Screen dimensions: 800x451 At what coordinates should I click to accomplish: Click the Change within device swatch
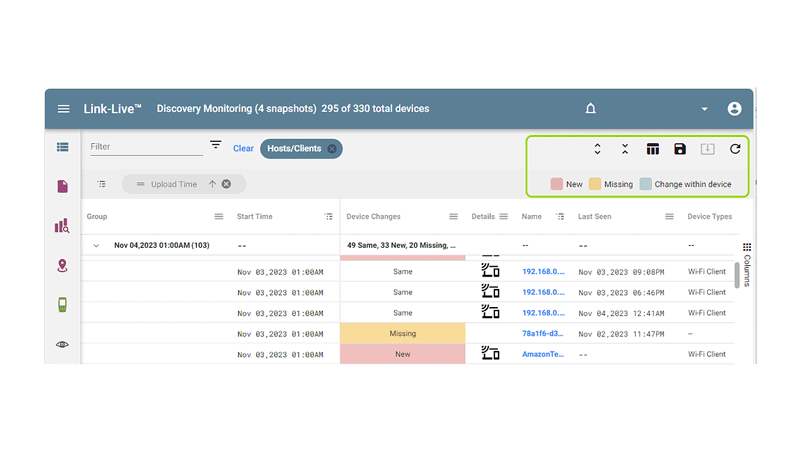pos(645,184)
